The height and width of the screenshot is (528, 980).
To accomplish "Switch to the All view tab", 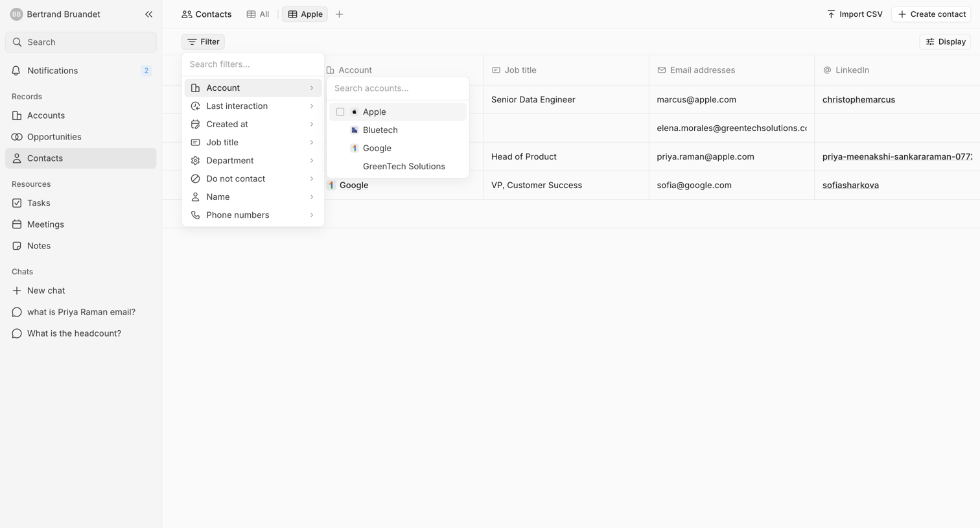I will (258, 14).
